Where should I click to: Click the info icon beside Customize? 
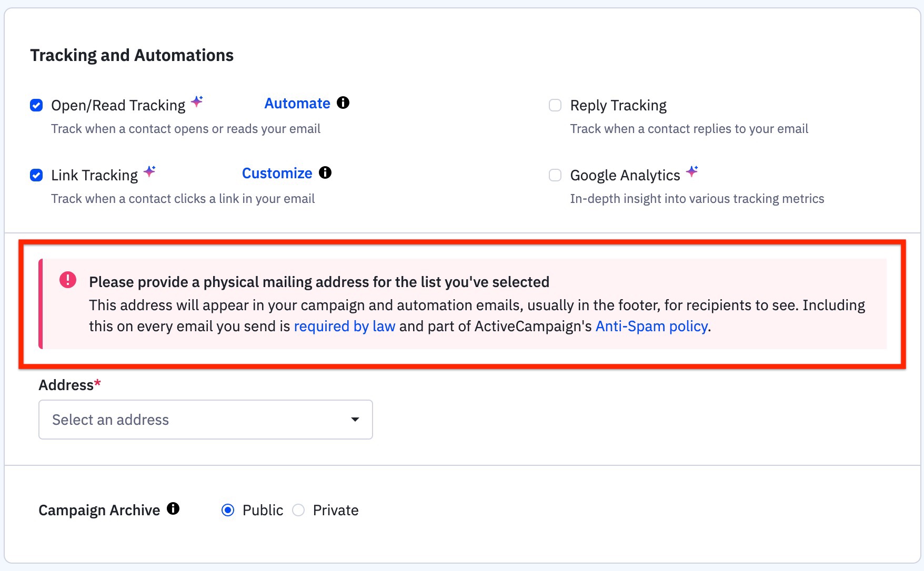pos(325,173)
